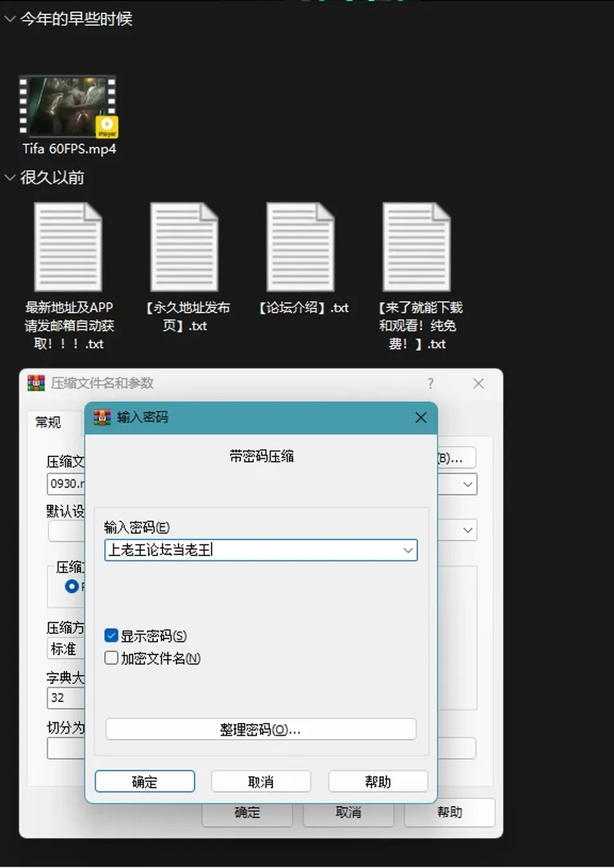Click the WinRAR icon in 压缩文件名和参数 title bar

point(36,383)
